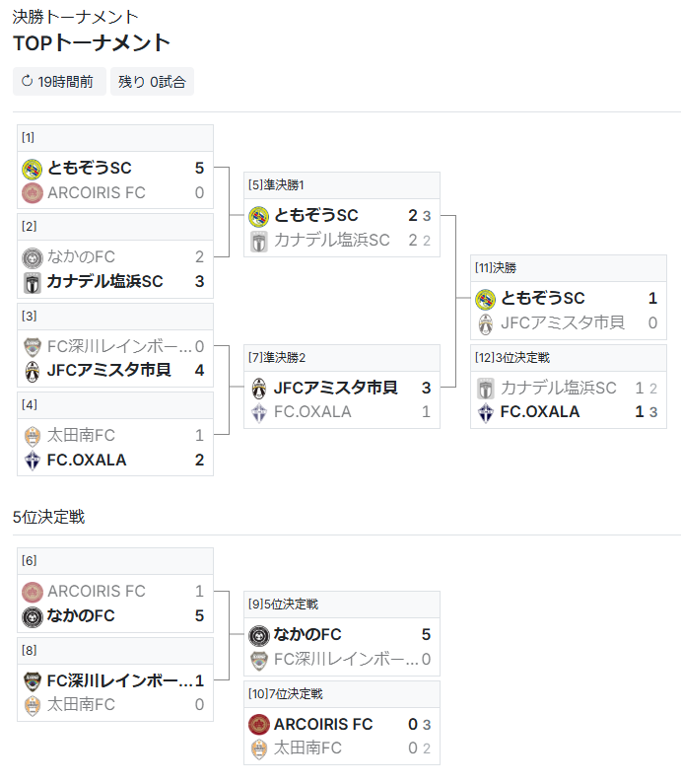
Task: Open the [11]決勝 match header
Action: pos(568,268)
